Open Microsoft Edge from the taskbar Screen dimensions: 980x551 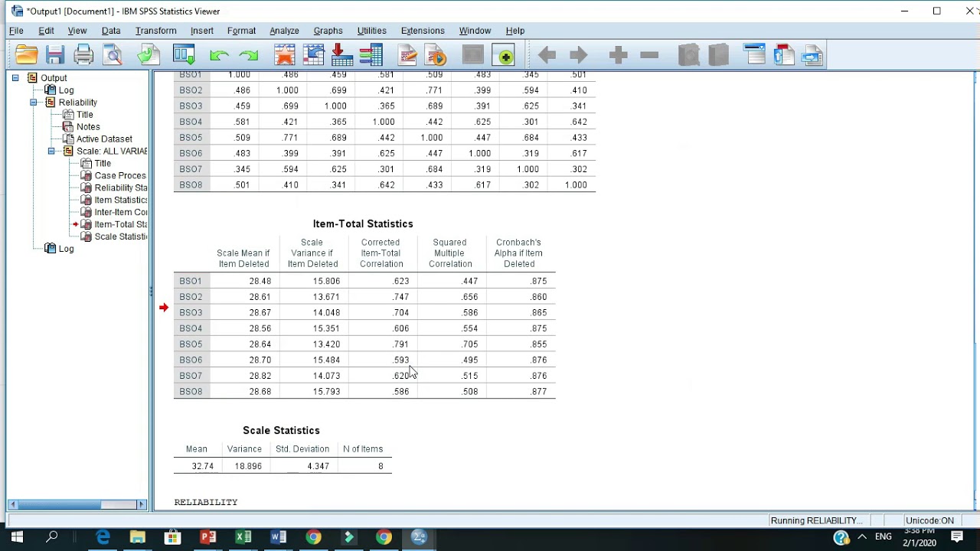(x=103, y=537)
